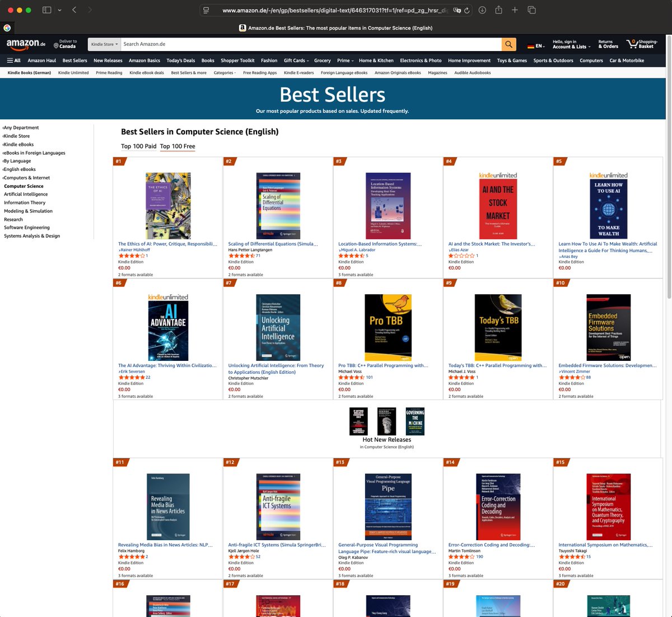Screen dimensions: 672x617
Task: Open the shopping basket icon
Action: [x=642, y=44]
